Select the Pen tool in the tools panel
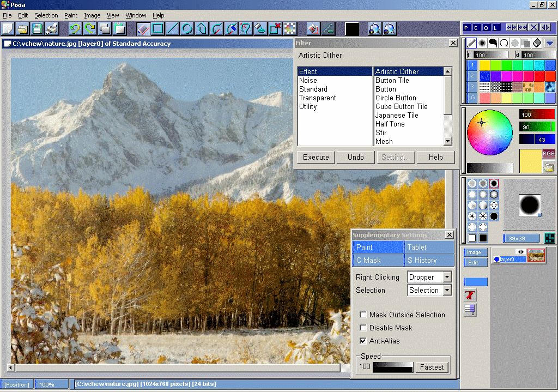 471,43
